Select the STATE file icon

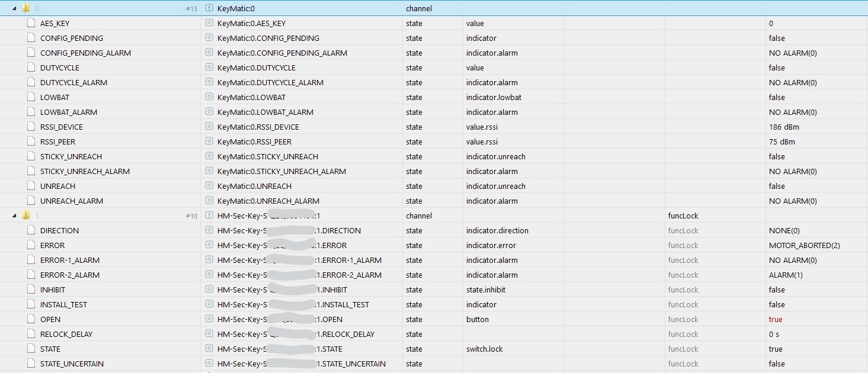tap(31, 349)
